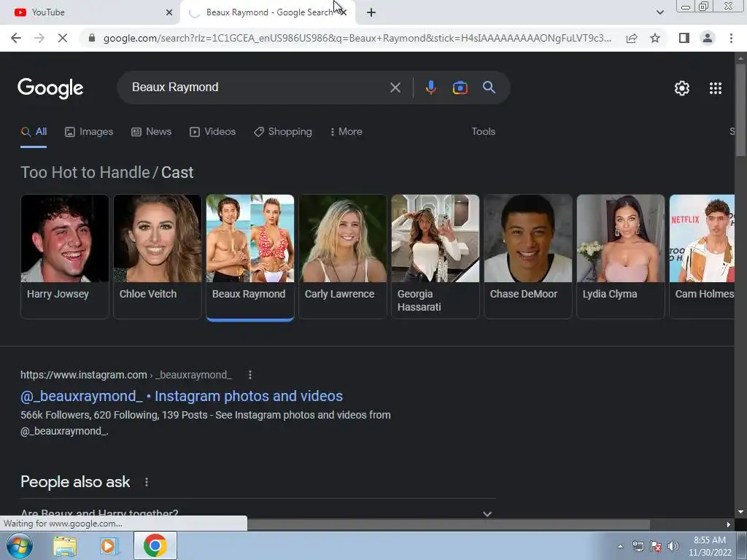Open the Chrome side panel
This screenshot has width=747, height=560.
[x=684, y=38]
